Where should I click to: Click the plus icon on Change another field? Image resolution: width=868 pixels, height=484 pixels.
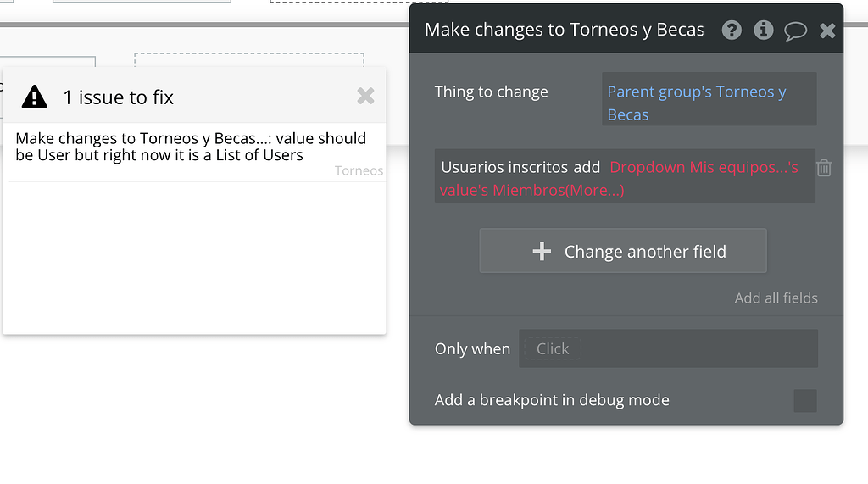(x=542, y=252)
